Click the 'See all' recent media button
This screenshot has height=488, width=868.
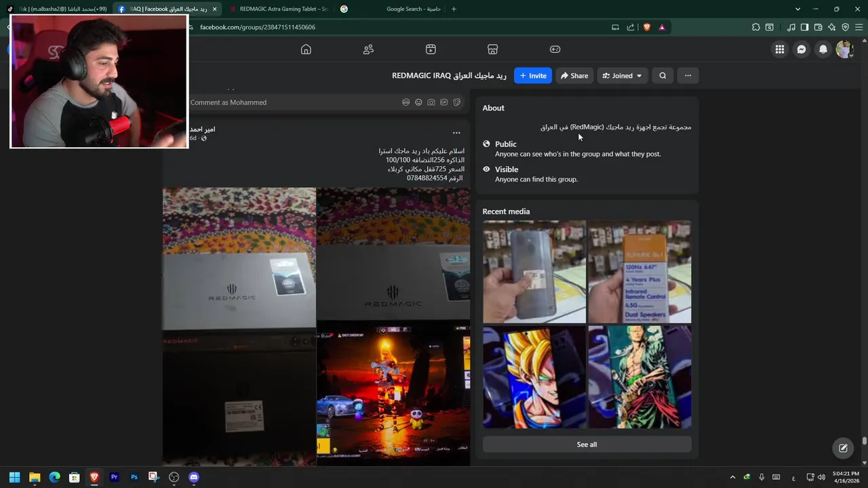[x=587, y=445]
